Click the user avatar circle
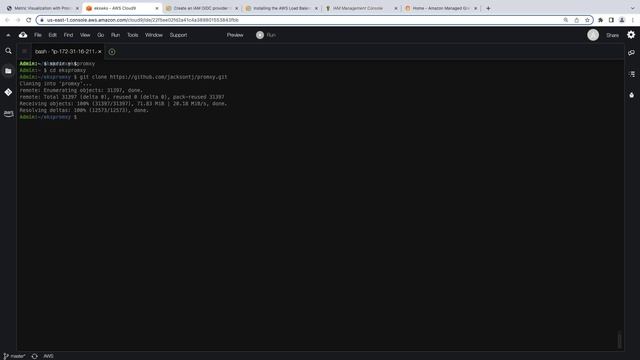Screen dimensions: 640x360 (x=593, y=35)
